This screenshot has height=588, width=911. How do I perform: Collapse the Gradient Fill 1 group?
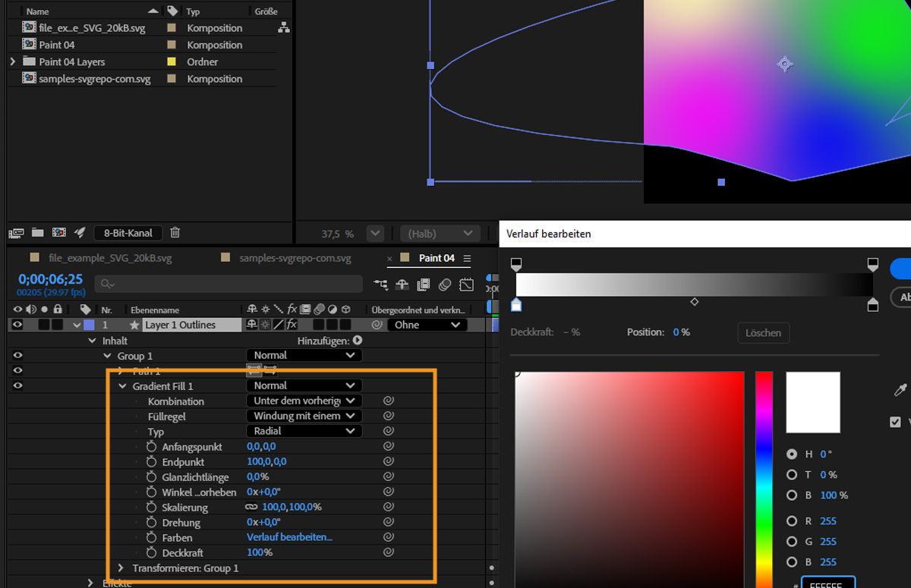(123, 386)
